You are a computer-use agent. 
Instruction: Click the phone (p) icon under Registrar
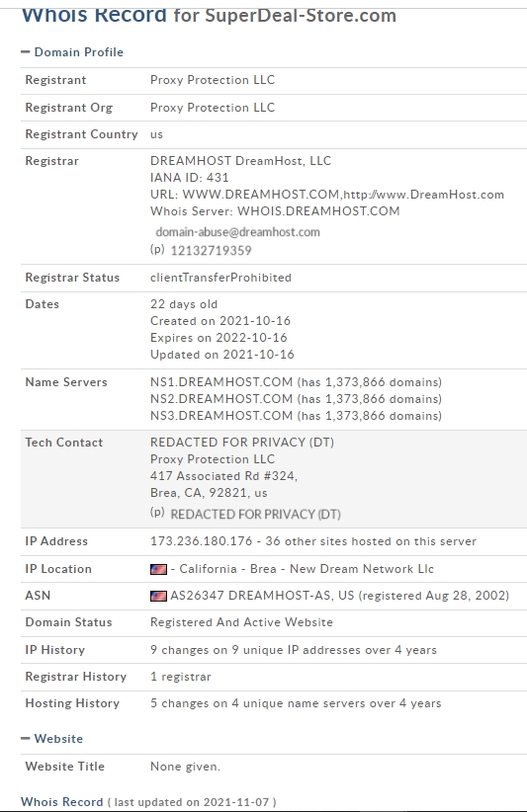click(x=157, y=250)
